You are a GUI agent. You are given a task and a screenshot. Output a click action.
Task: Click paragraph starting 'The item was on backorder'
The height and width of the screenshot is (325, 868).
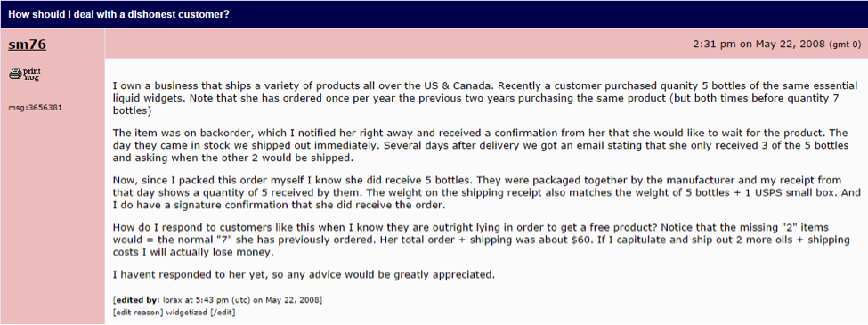click(x=480, y=145)
